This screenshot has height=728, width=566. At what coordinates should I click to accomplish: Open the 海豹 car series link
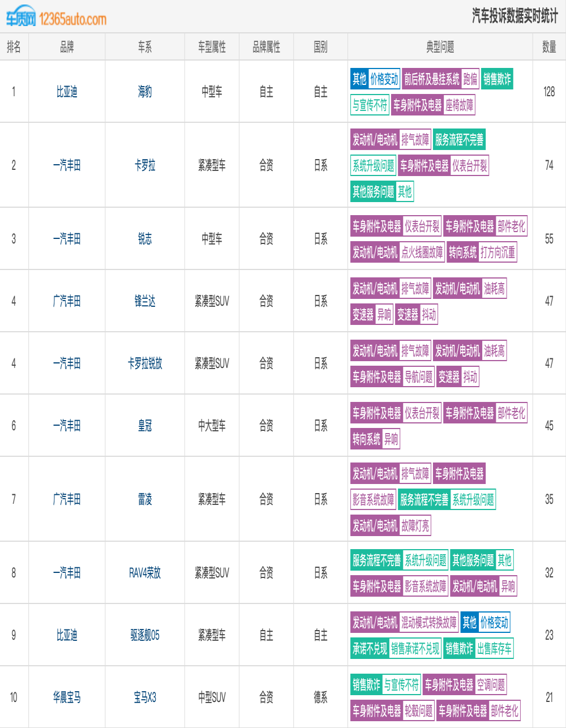point(145,92)
